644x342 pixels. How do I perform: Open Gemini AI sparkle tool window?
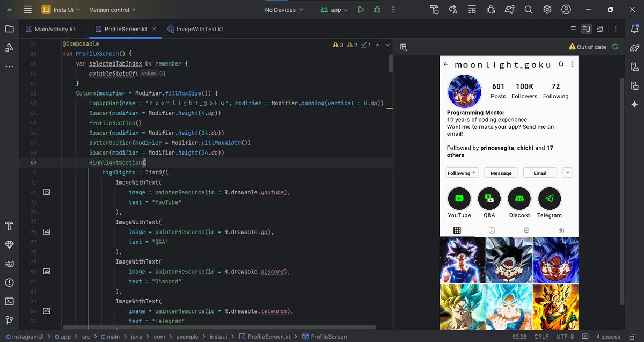click(634, 104)
